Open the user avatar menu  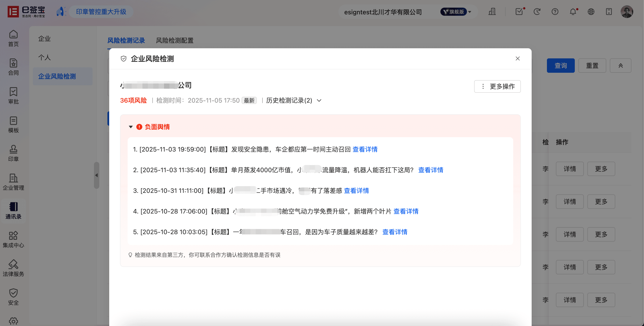point(626,11)
